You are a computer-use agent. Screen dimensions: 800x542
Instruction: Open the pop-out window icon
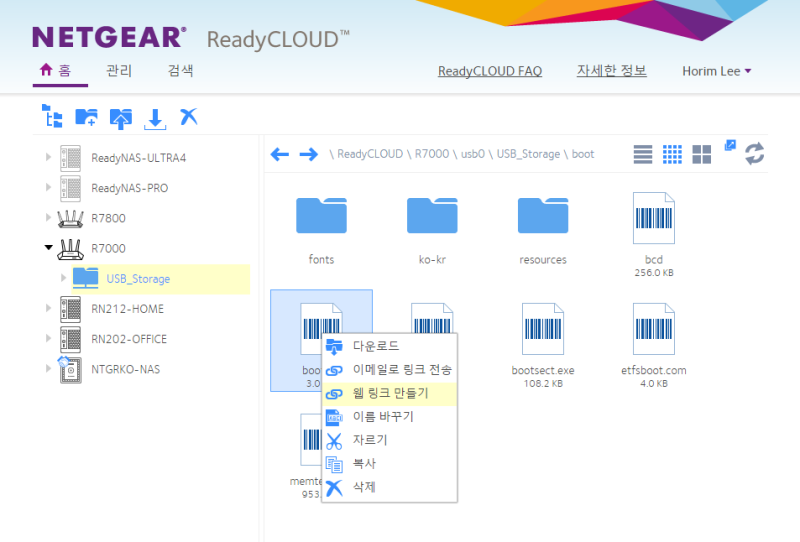pyautogui.click(x=730, y=145)
